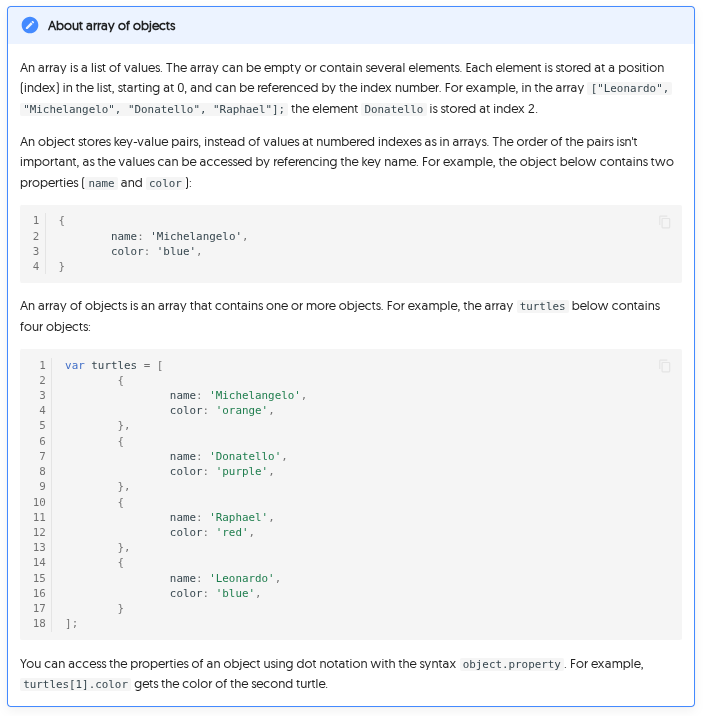Click the "About array of objects" title
The width and height of the screenshot is (703, 716).
pos(111,26)
